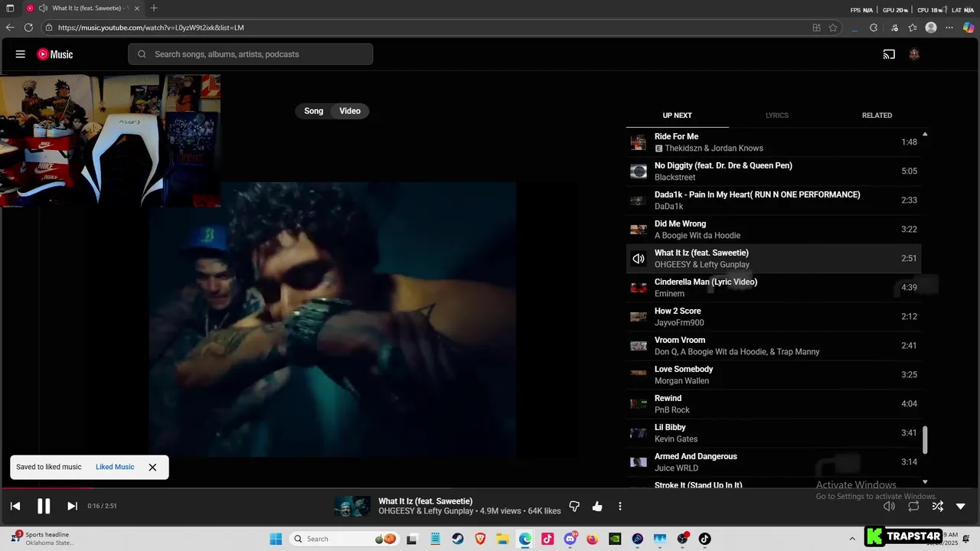This screenshot has height=551, width=980.
Task: Play Ride For Me from the queue
Action: (773, 142)
